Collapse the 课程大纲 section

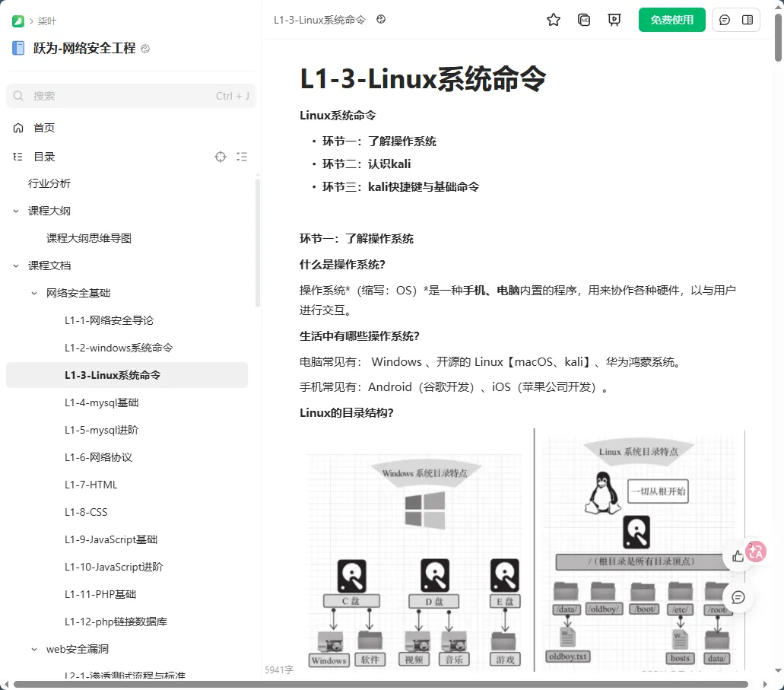(x=16, y=211)
